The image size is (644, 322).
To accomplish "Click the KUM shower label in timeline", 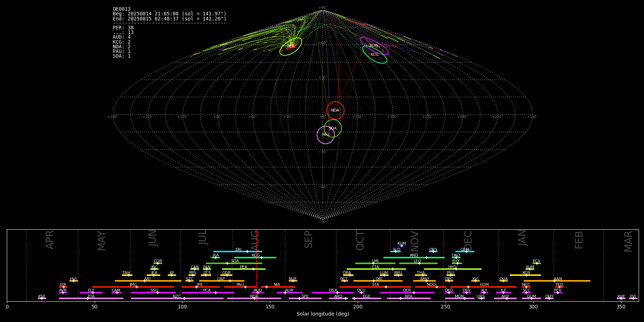I will click(x=402, y=244).
